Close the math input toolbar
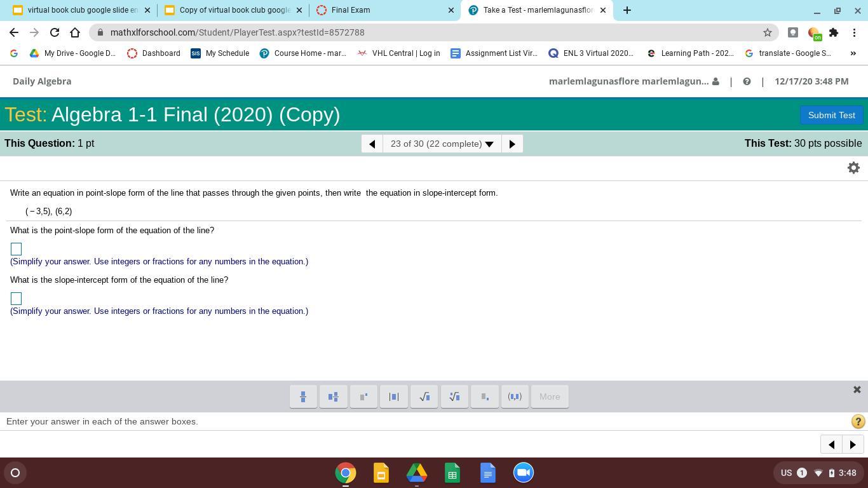 [x=857, y=390]
